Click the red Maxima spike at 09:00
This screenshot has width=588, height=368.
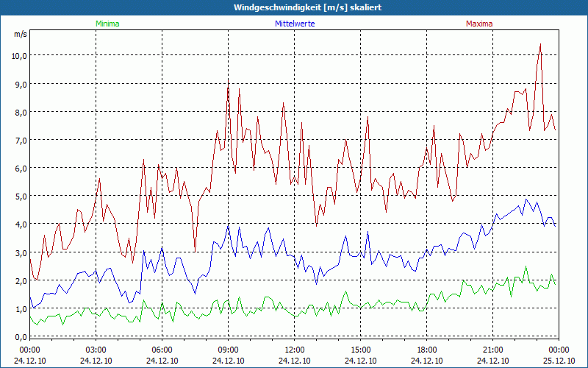click(x=228, y=81)
